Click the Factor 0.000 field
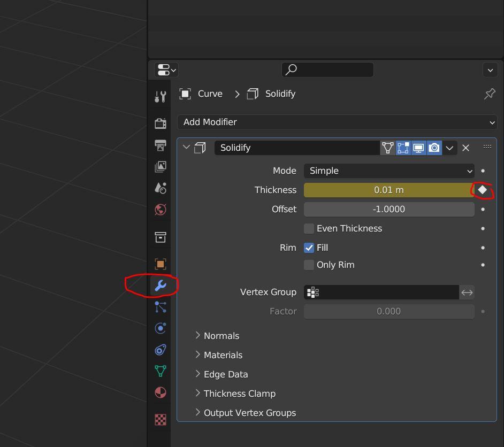This screenshot has width=504, height=447. [x=389, y=312]
